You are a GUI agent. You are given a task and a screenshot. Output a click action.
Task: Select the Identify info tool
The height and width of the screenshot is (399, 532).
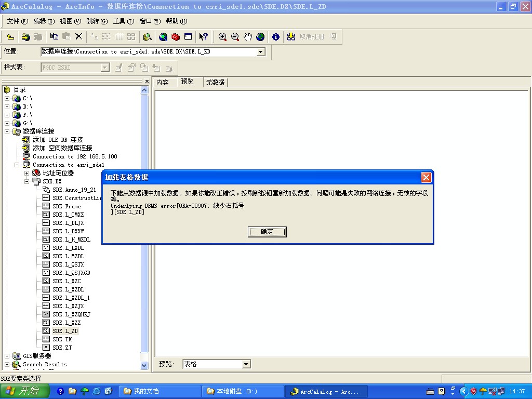click(276, 37)
